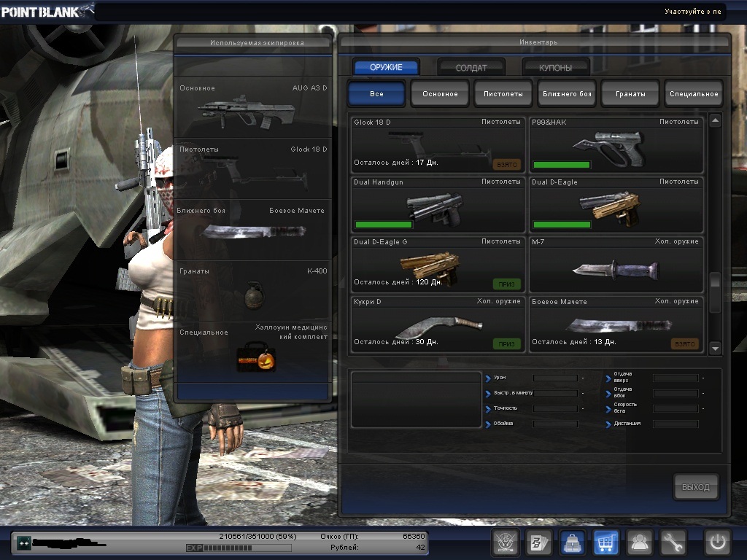This screenshot has height=560, width=747.
Task: Show the Специальное weapon category
Action: pos(694,94)
